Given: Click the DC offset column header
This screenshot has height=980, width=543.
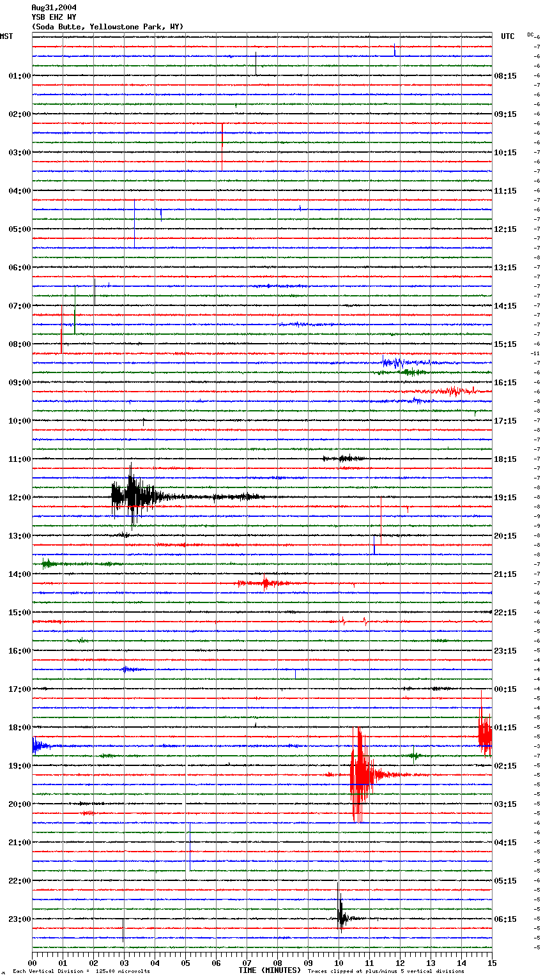Looking at the screenshot, I should point(530,34).
